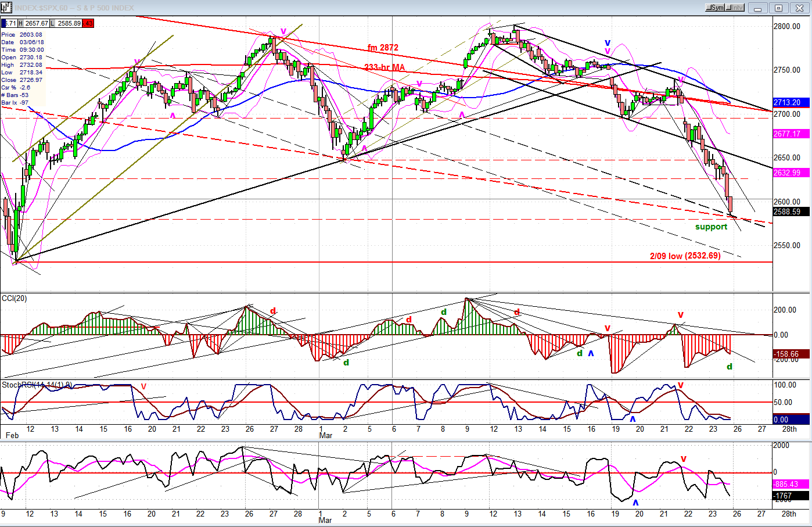The height and width of the screenshot is (527, 812).
Task: Minimize the S&P 500 chart window
Action: pos(757,8)
